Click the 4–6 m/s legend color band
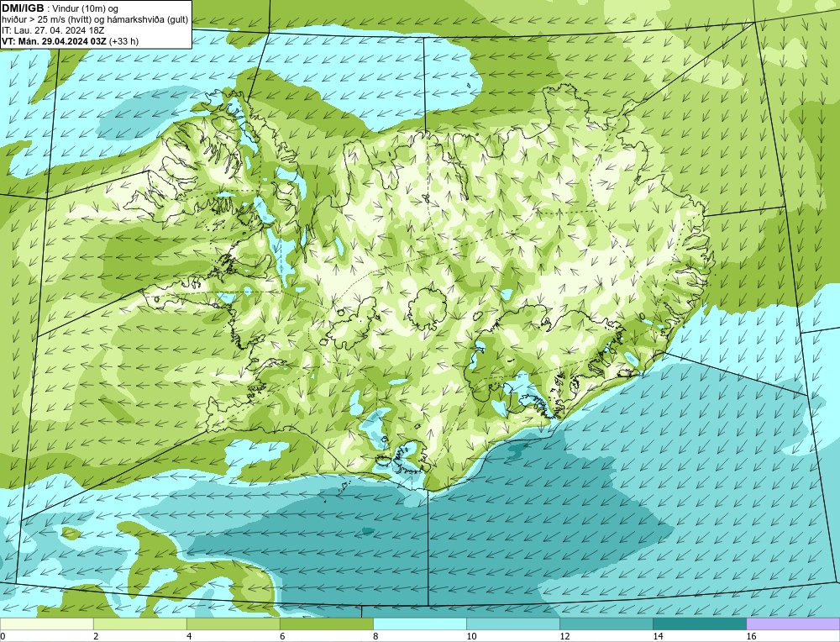The image size is (840, 642). coord(233,624)
